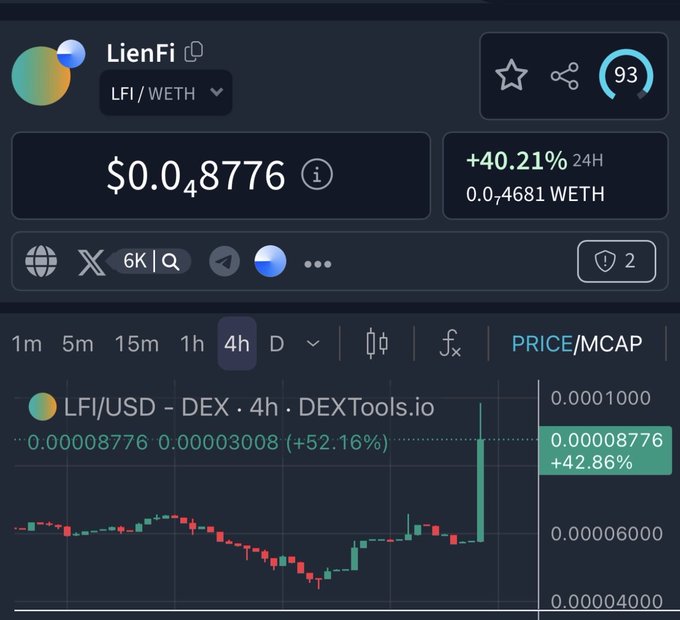Click the 0.0₇4681 WETH price
Screen dimensions: 680x620
[535, 194]
